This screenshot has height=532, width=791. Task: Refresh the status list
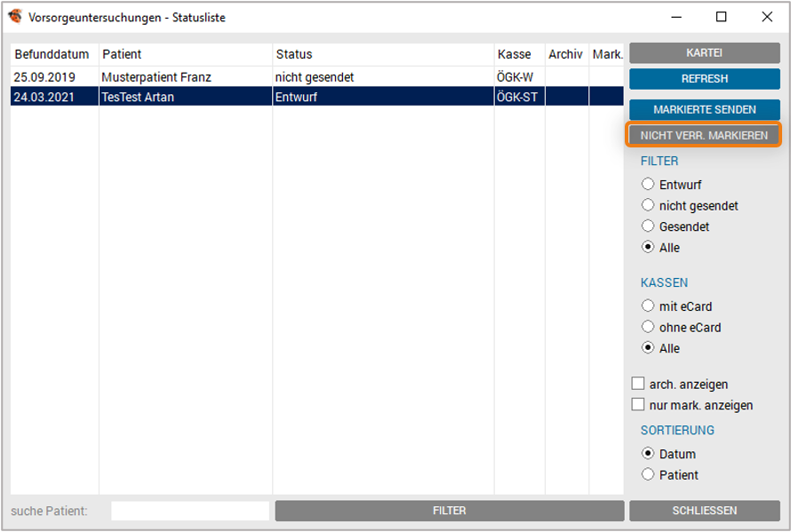pos(704,79)
